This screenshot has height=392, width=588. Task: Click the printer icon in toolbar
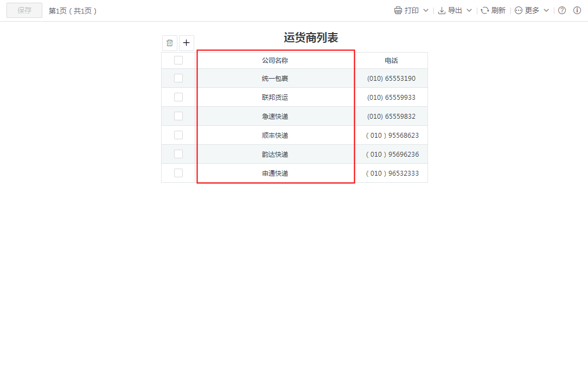tap(398, 10)
